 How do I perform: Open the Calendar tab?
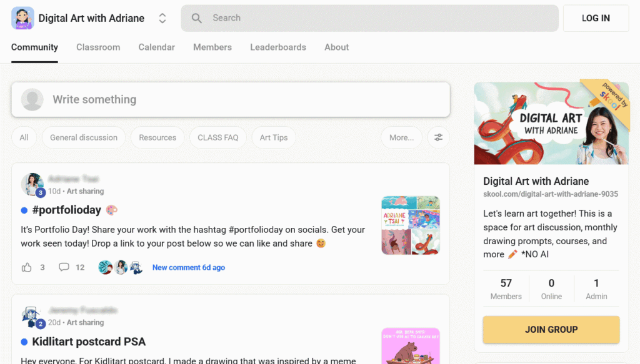pos(157,47)
